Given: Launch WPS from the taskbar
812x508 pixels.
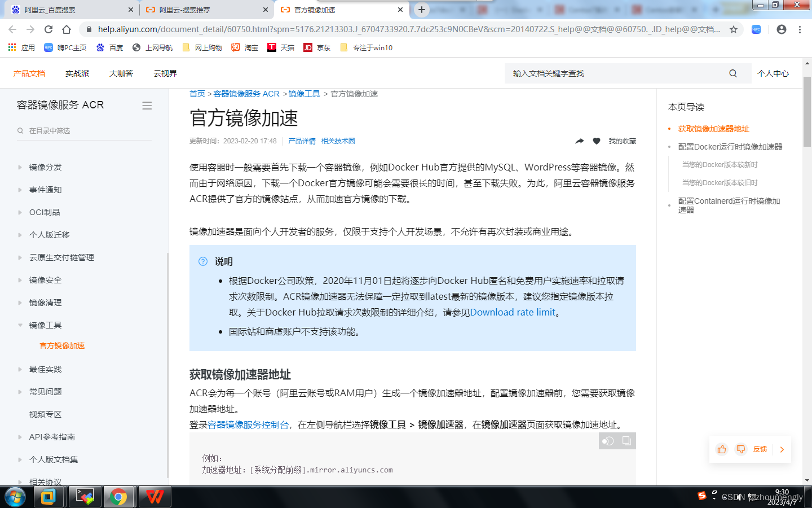Looking at the screenshot, I should tap(154, 497).
